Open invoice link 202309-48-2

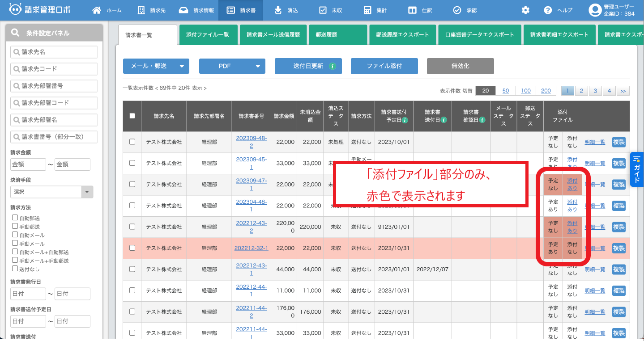(251, 142)
